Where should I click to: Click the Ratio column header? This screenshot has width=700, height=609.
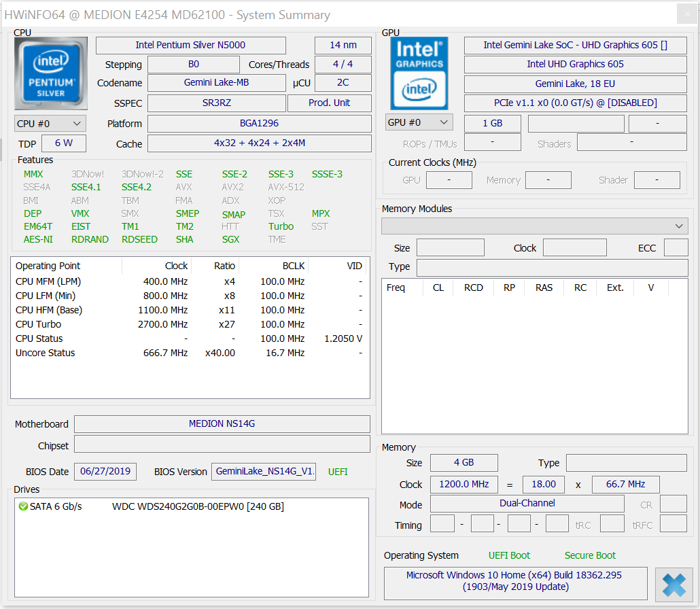pos(215,266)
